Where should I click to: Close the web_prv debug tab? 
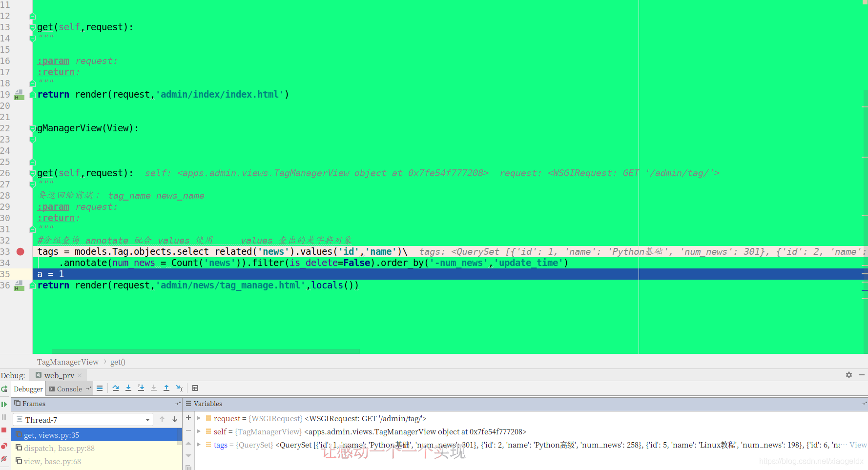[80, 375]
